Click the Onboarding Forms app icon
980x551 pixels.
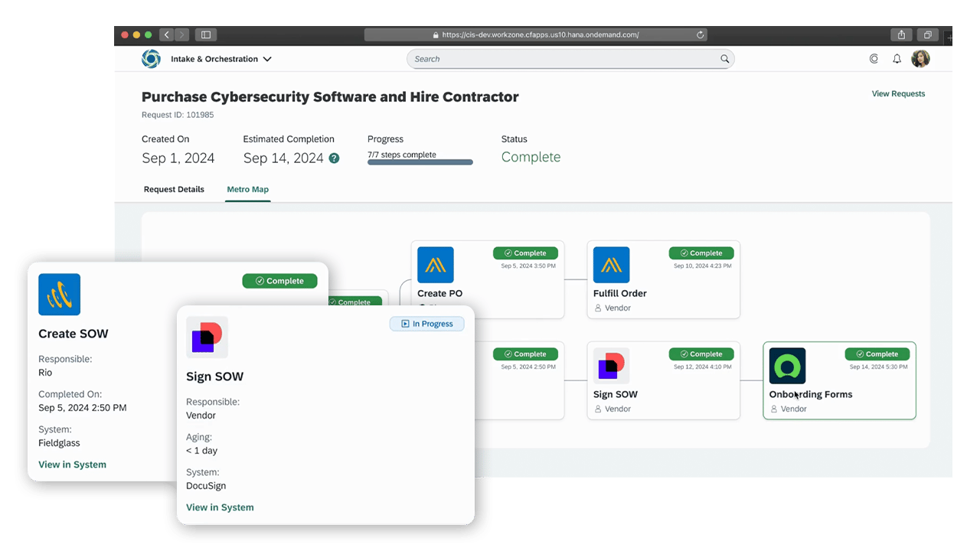point(787,366)
